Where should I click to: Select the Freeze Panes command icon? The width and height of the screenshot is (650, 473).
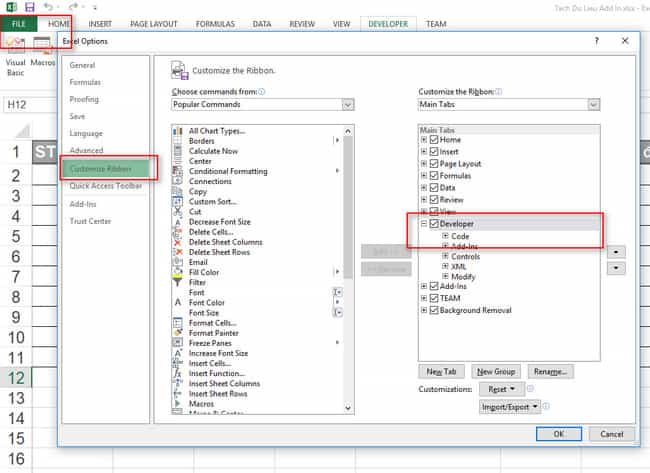[177, 343]
